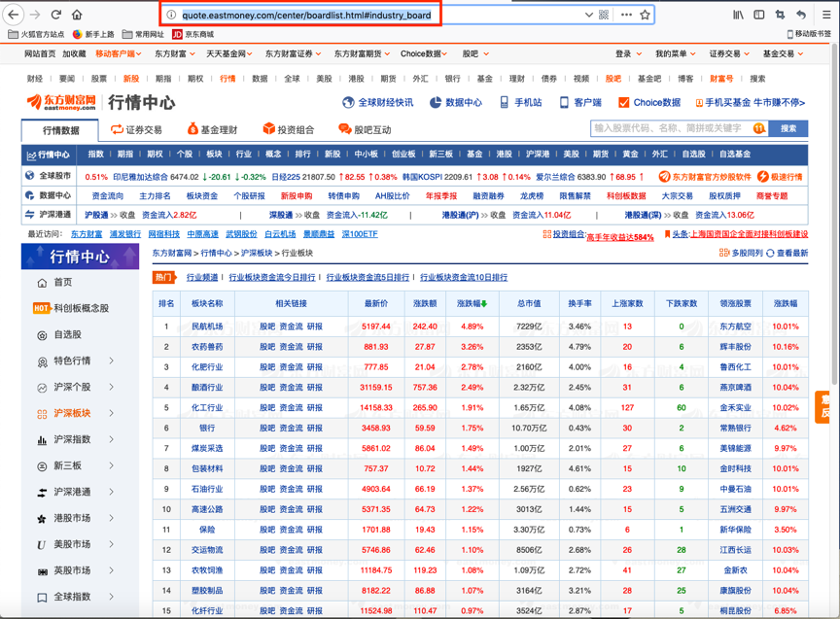Viewport: 840px width, 619px height.
Task: Open the browser library icon
Action: (x=738, y=15)
